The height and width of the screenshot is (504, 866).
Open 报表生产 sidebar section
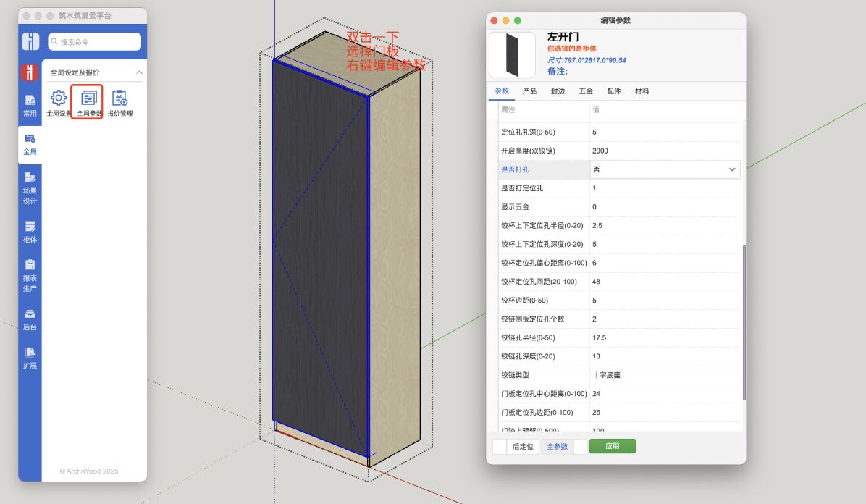coord(30,275)
